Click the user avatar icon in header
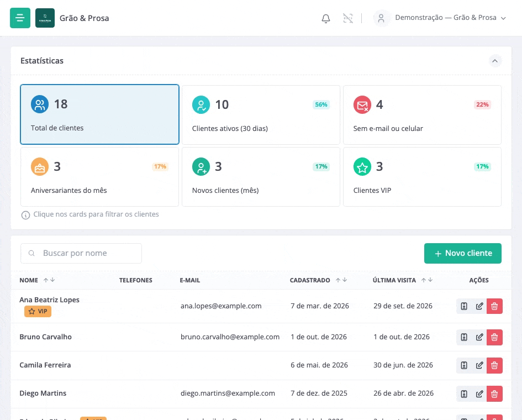This screenshot has width=522, height=420. click(381, 18)
